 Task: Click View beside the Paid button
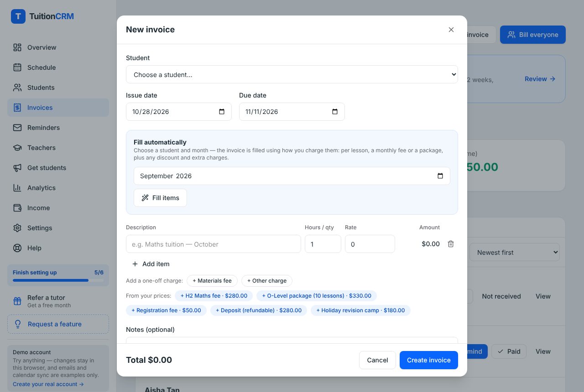click(x=543, y=351)
